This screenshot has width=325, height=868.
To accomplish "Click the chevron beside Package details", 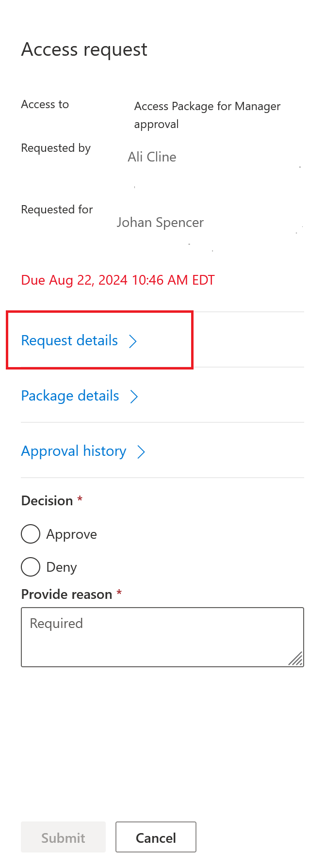I will coord(134,397).
